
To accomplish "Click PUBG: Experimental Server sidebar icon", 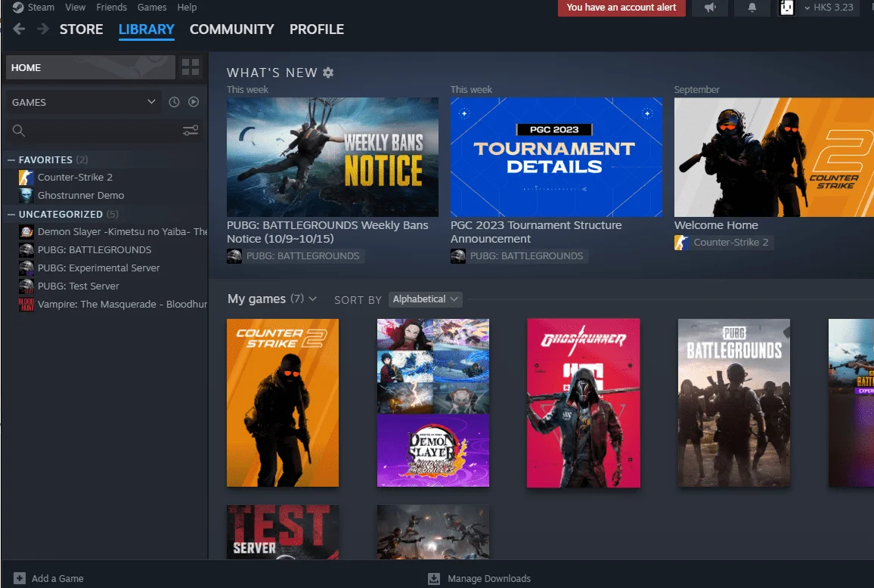I will pyautogui.click(x=26, y=268).
